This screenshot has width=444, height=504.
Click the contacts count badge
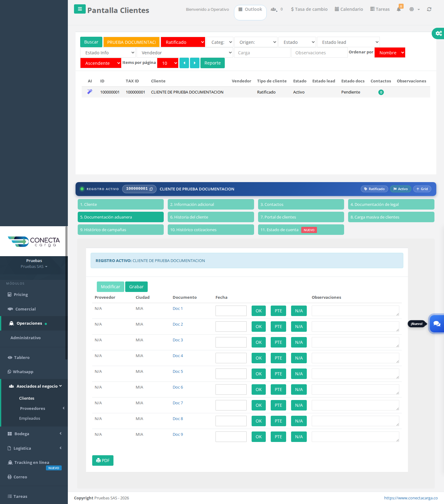pos(381,92)
